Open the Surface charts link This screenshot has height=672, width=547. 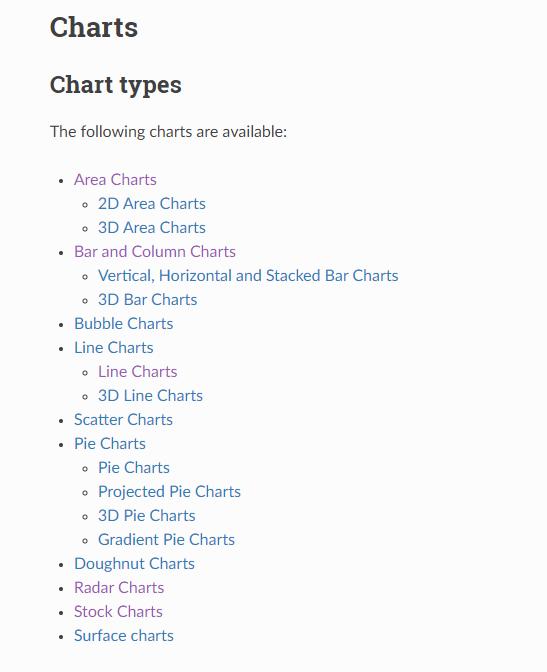coord(124,636)
